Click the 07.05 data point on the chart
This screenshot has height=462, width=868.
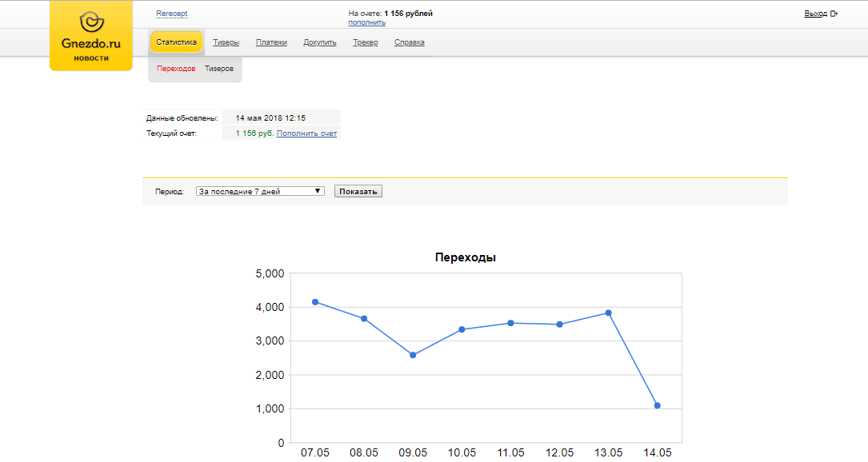click(315, 302)
